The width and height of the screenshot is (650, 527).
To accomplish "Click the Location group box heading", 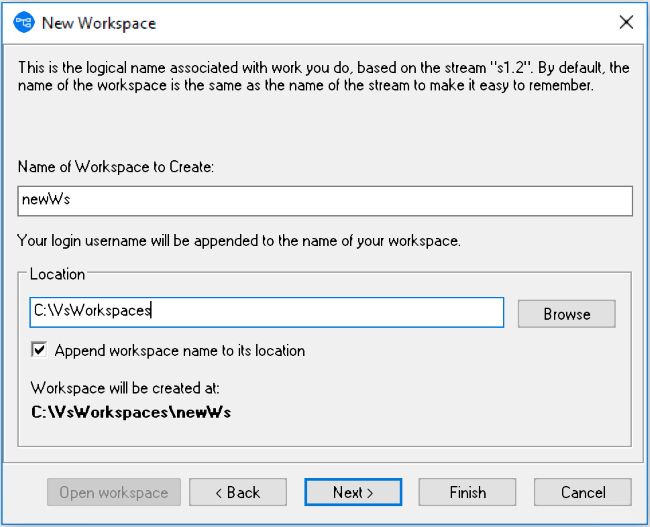I will pyautogui.click(x=58, y=274).
